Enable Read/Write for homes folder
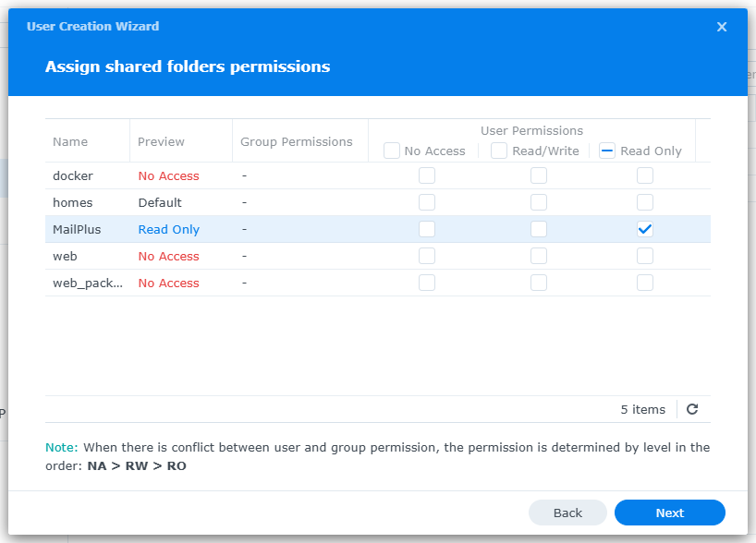The height and width of the screenshot is (543, 756). [x=539, y=202]
